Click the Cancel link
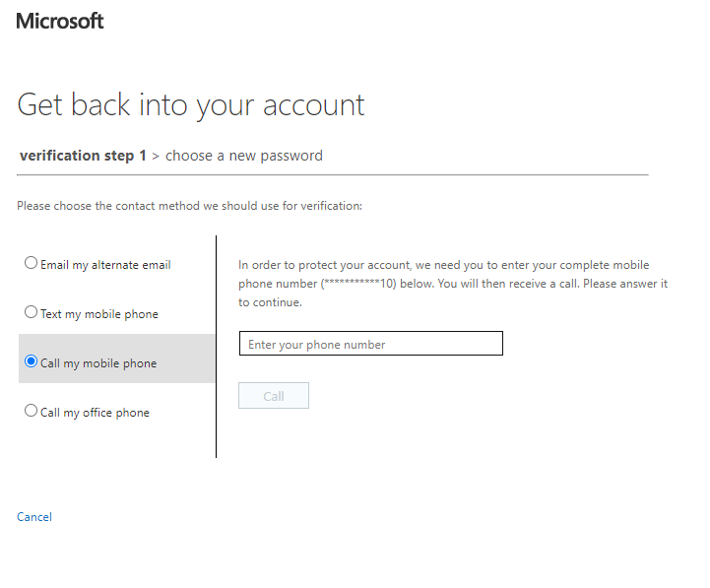The width and height of the screenshot is (710, 588). point(34,517)
